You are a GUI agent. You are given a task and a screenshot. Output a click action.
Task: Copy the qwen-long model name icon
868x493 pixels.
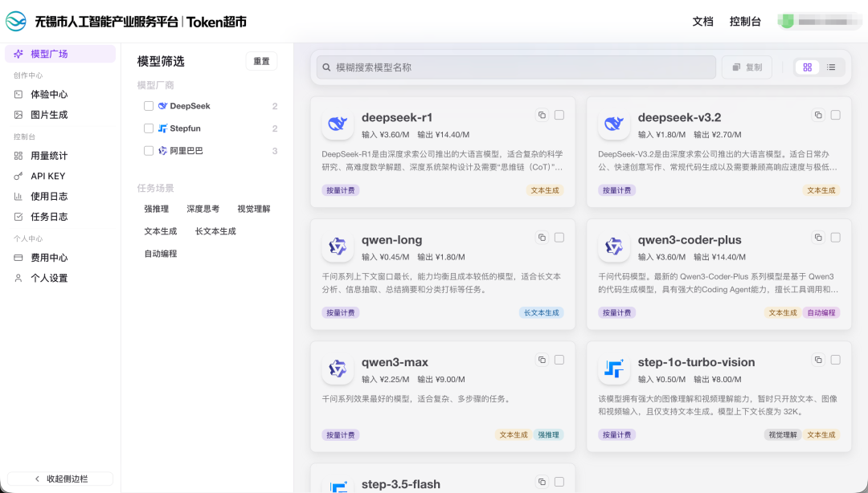coord(542,238)
